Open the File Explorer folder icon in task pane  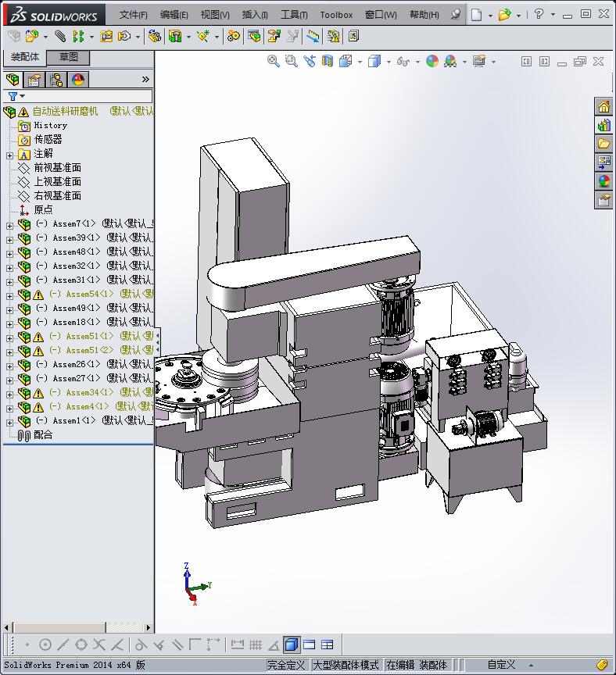click(x=603, y=143)
